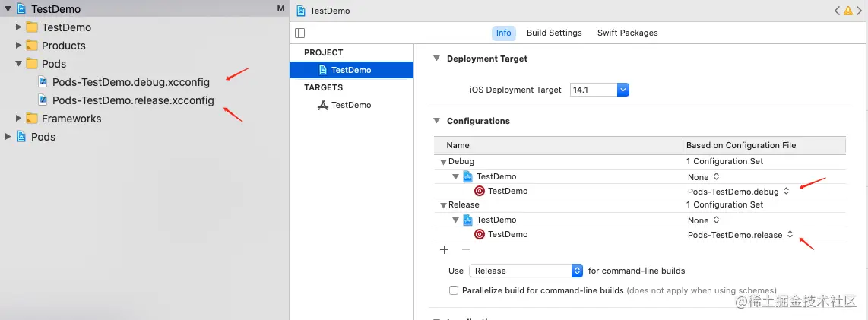This screenshot has height=320, width=868.
Task: Click TestDemo title in the jump bar
Action: tap(330, 11)
